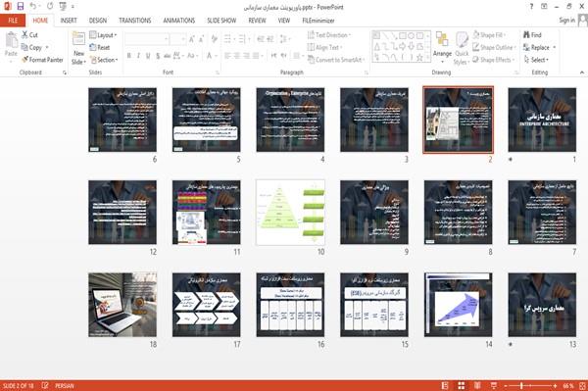Toggle Italic formatting
This screenshot has width=588, height=391.
138,56
